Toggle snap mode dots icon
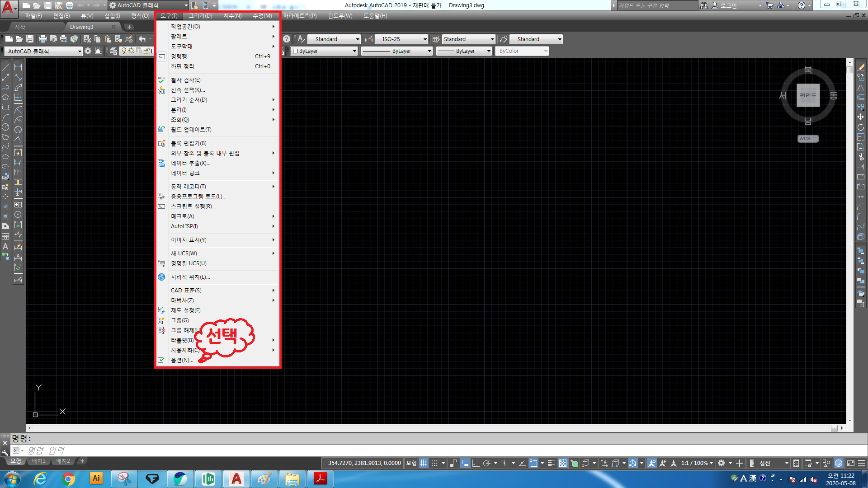The image size is (868, 488). click(434, 463)
